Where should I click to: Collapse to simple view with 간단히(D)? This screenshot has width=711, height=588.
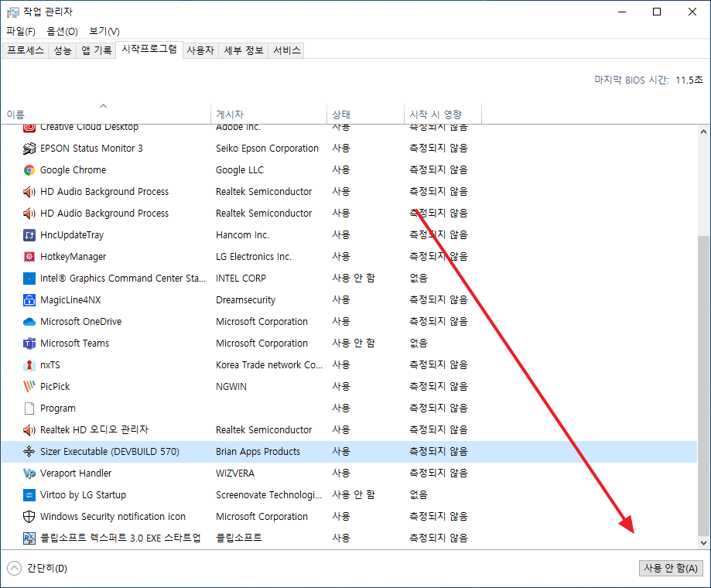37,568
